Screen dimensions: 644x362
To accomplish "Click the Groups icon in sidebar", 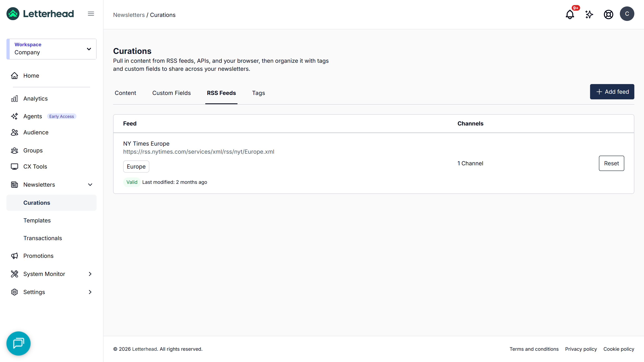I will (x=14, y=150).
